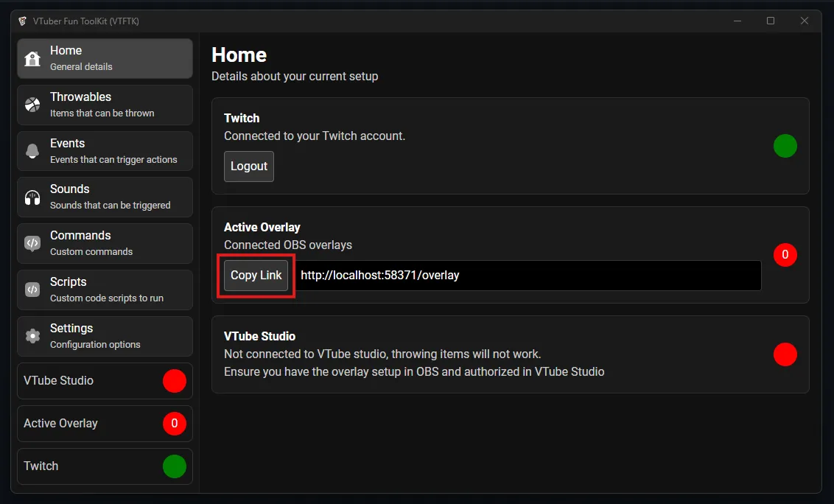This screenshot has height=504, width=834.
Task: Click the VTFTK app icon in title bar
Action: 23,21
